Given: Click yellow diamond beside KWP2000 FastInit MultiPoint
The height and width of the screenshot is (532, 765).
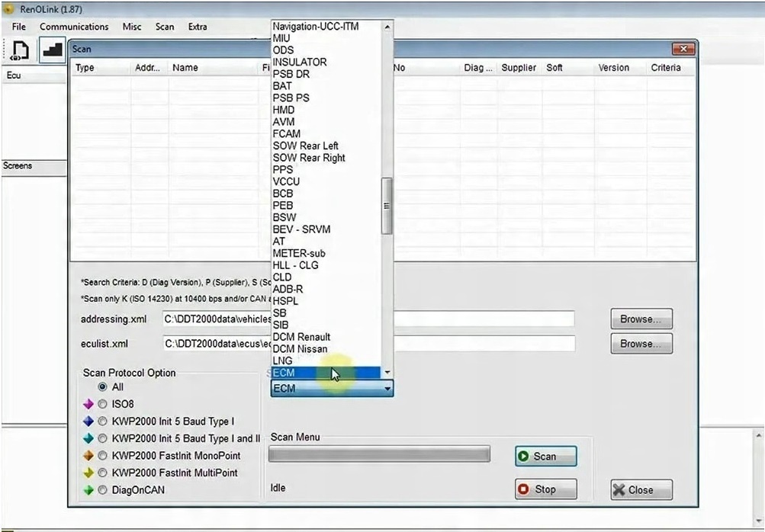Looking at the screenshot, I should pyautogui.click(x=88, y=473).
